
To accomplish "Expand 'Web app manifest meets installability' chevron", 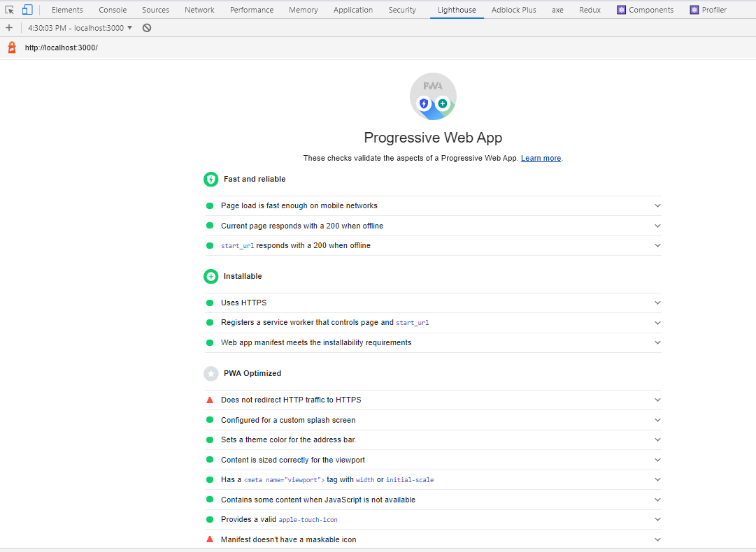I will point(657,343).
